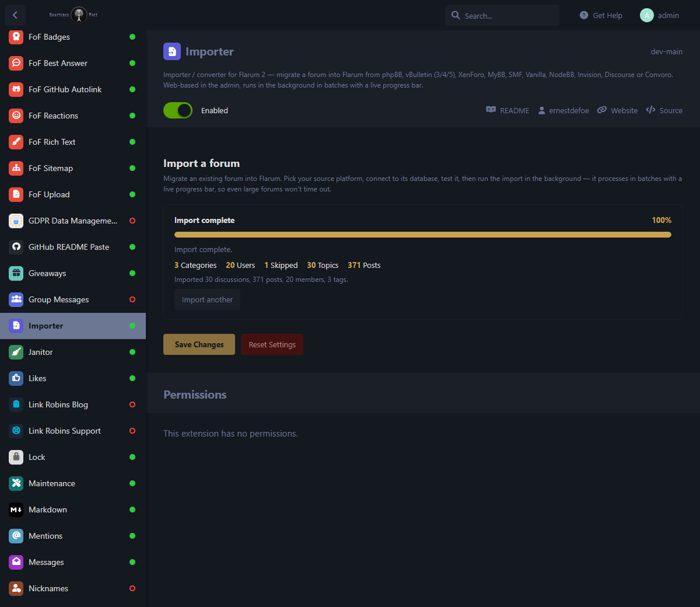Click the FoF Sitemap icon
The width and height of the screenshot is (700, 607).
click(x=16, y=168)
